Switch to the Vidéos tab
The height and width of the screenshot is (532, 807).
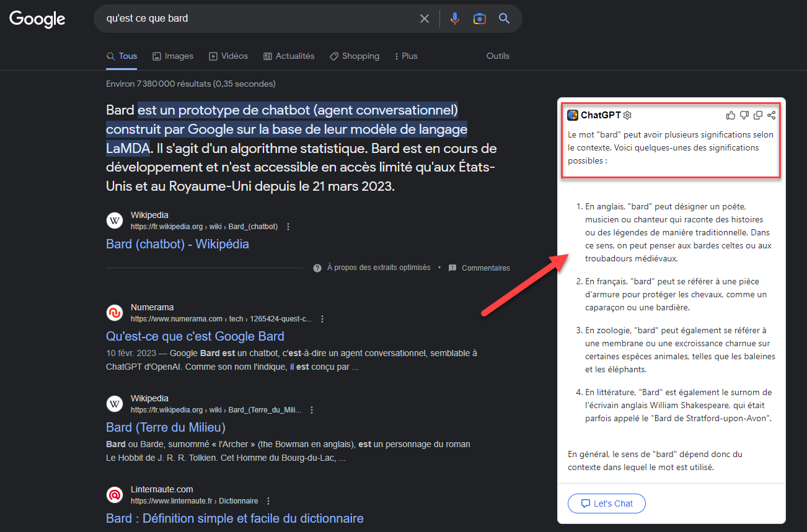pyautogui.click(x=228, y=56)
